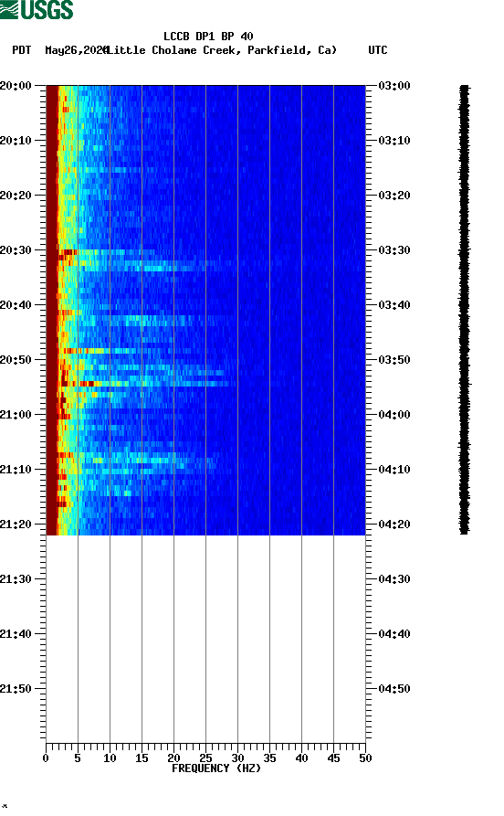Click the '03:20' UTC time label
The image size is (504, 816).
point(394,196)
